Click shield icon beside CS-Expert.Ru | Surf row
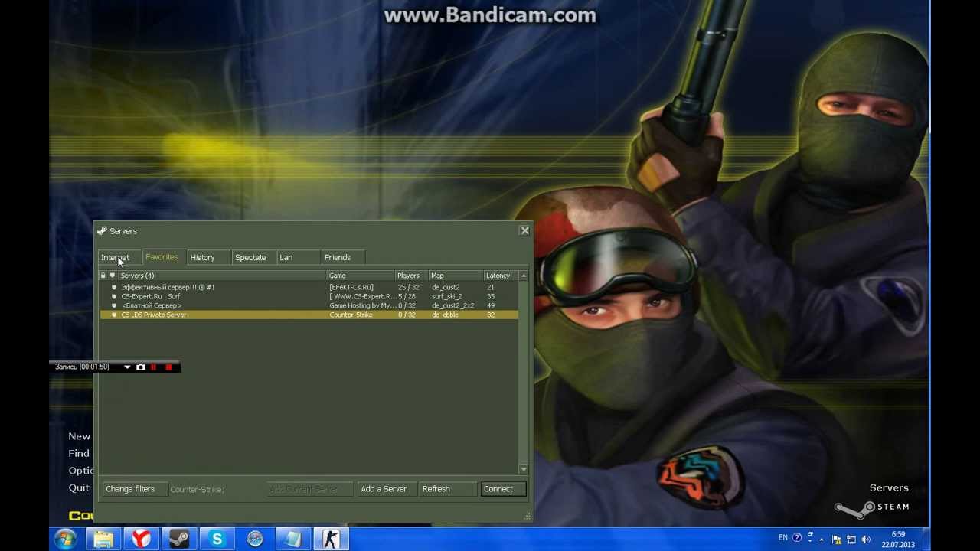Screen dimensions: 980x551 (114, 296)
